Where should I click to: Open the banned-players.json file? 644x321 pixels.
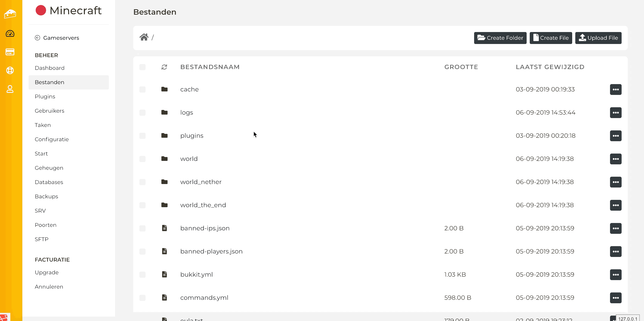(x=211, y=251)
